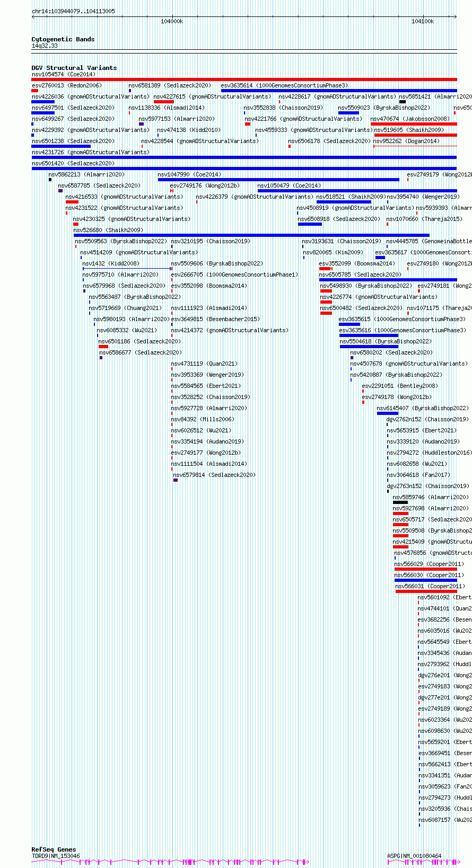
Task: Click the blue bar under nsv526680
Action: pos(251,235)
